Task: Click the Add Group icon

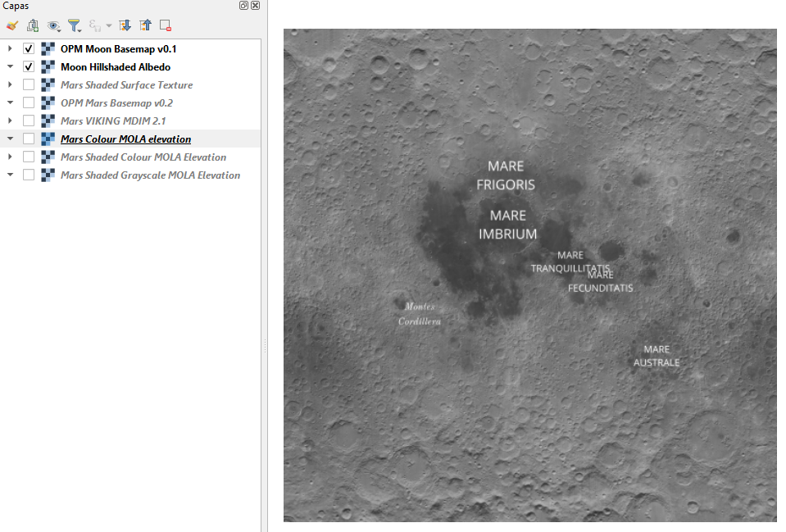Action: 33,25
